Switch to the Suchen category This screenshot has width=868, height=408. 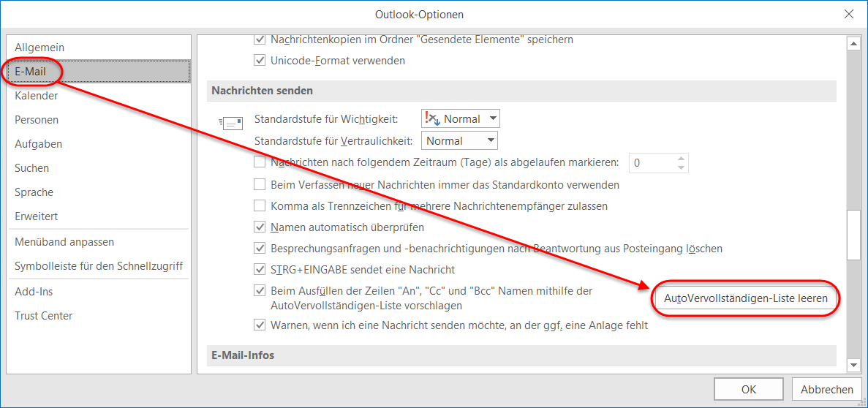99,167
